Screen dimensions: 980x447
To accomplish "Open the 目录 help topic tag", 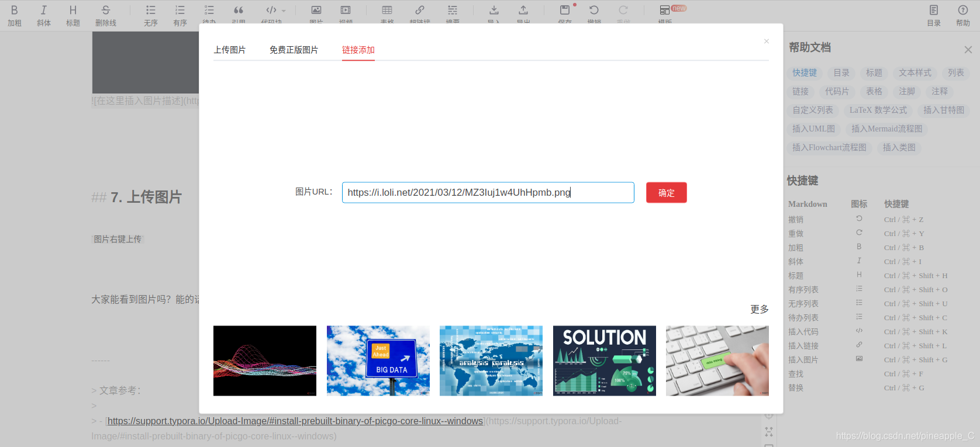I will coord(841,73).
